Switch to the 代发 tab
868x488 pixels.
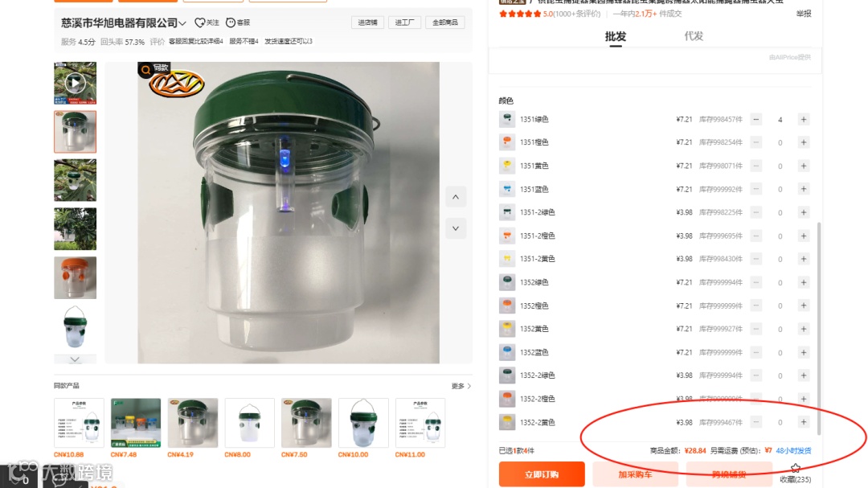pyautogui.click(x=693, y=36)
